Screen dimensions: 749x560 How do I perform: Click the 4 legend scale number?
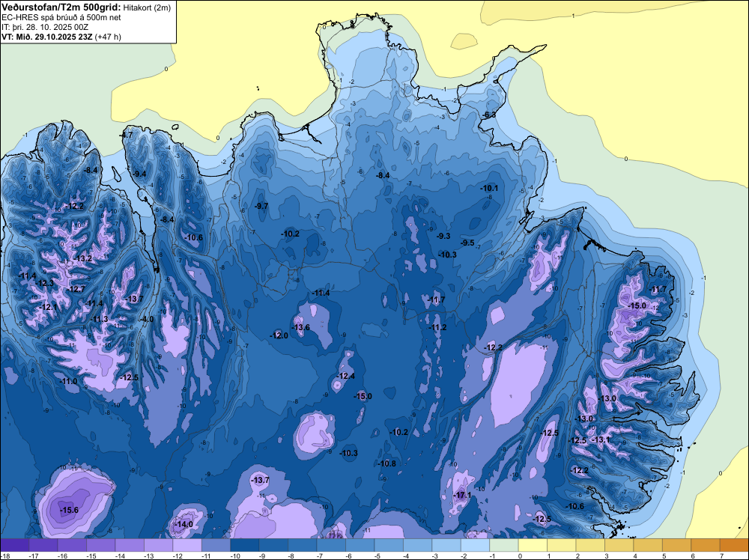tap(635, 556)
